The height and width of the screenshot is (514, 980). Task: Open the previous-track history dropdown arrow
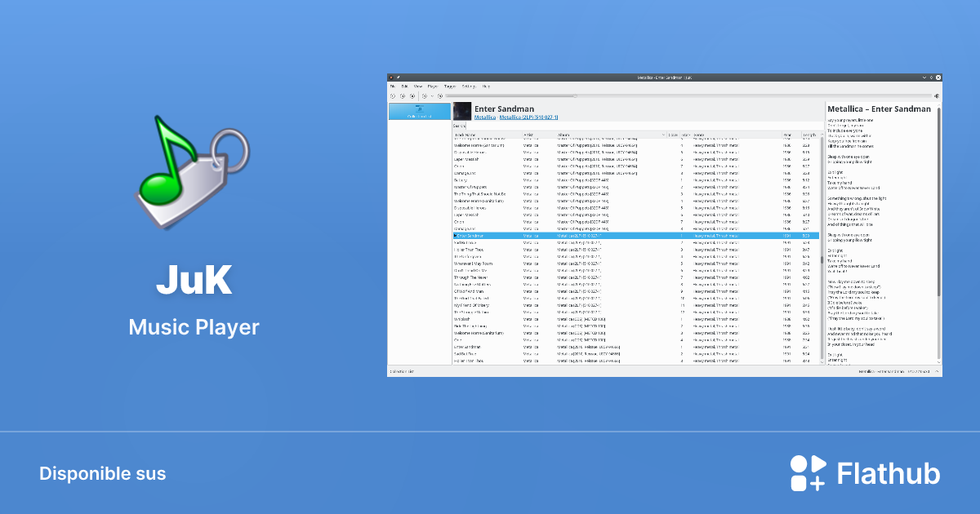click(x=432, y=95)
